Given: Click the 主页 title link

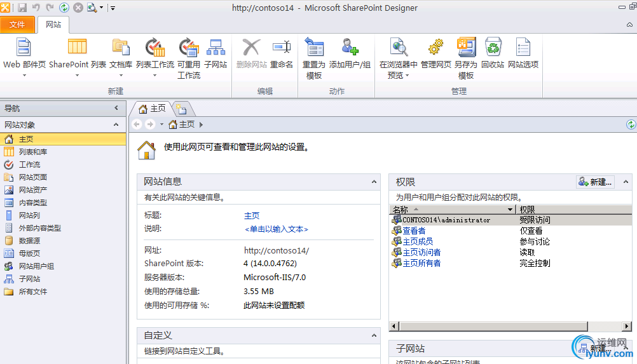Looking at the screenshot, I should [x=252, y=216].
